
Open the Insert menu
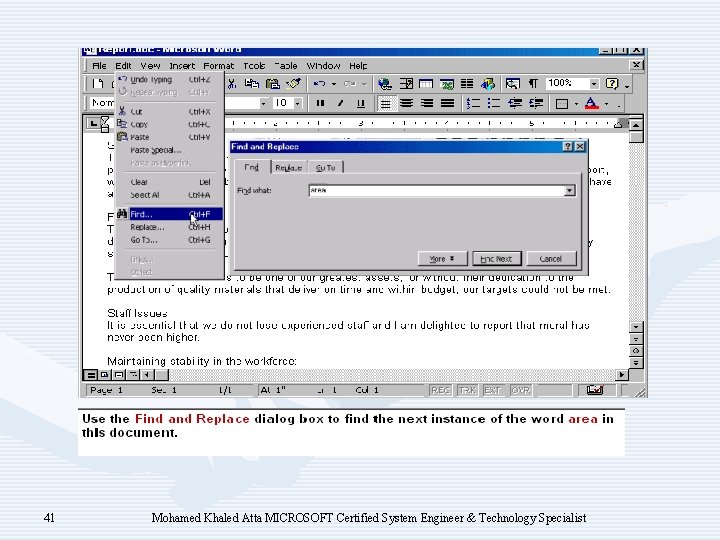coord(182,66)
